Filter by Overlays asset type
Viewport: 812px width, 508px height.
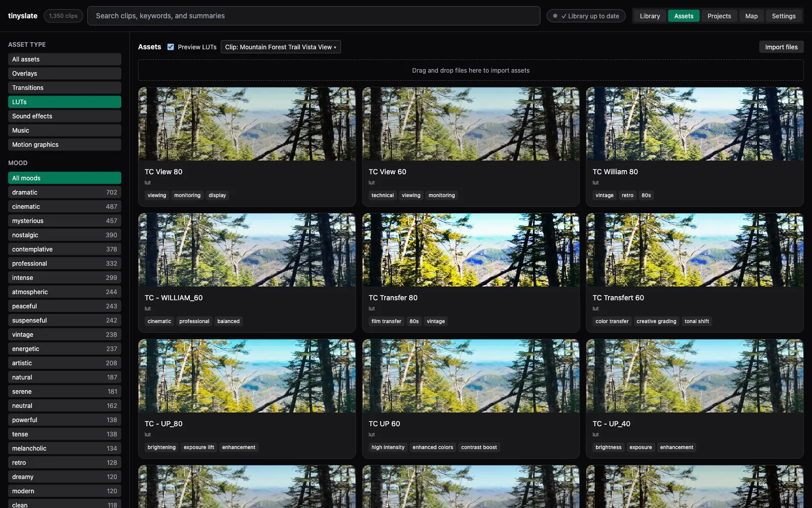[x=64, y=74]
